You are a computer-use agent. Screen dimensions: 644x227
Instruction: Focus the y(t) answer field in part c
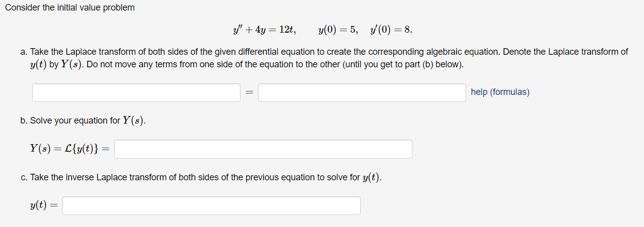pos(211,205)
